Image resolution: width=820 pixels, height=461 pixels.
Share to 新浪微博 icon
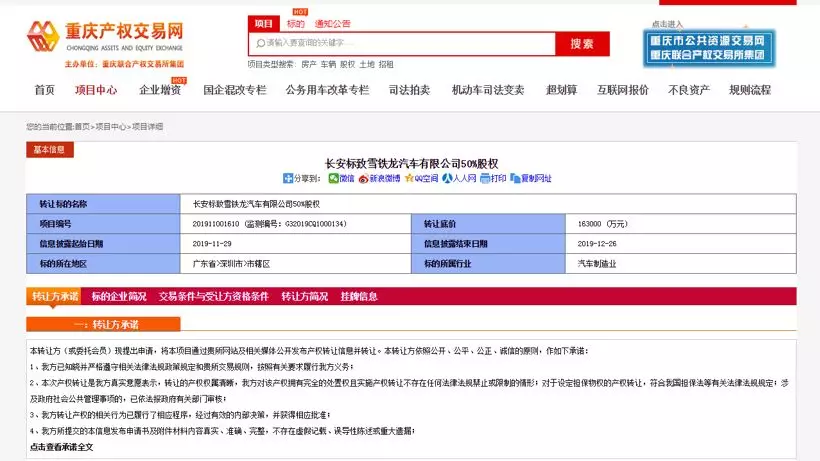tap(363, 178)
